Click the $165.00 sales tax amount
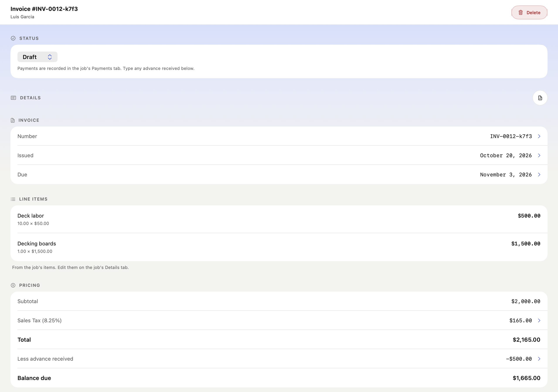558x392 pixels. coord(521,321)
